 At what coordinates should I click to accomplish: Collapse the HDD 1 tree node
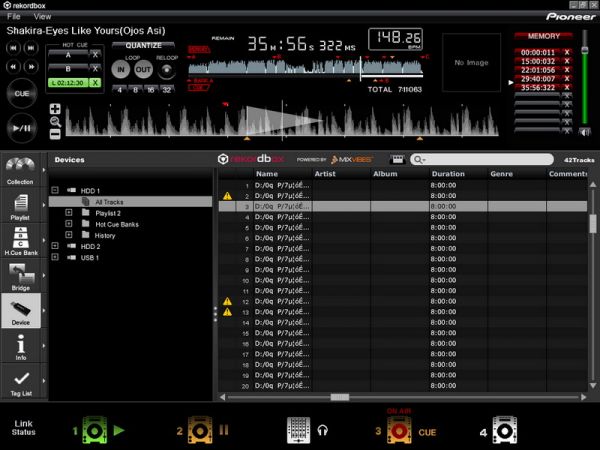click(55, 190)
